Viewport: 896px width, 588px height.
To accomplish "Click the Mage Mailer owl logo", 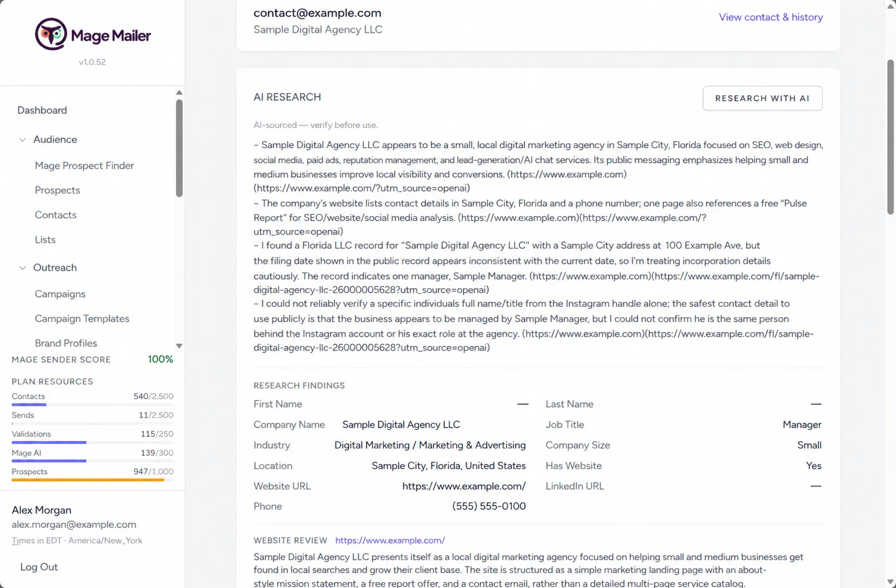I will 51,34.
